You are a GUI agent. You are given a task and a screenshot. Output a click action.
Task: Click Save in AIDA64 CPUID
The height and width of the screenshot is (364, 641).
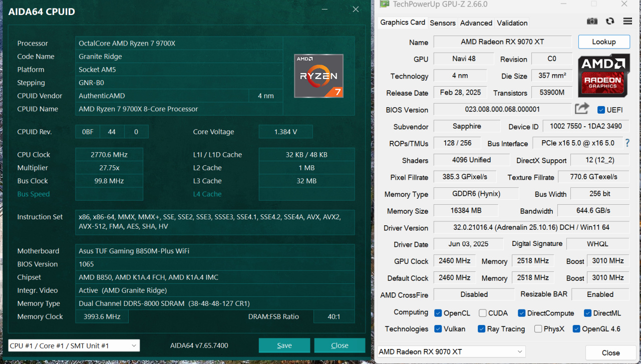(x=284, y=345)
